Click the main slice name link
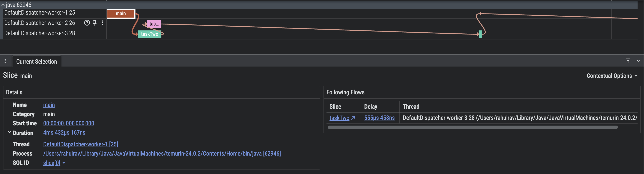The image size is (644, 174). (x=49, y=105)
